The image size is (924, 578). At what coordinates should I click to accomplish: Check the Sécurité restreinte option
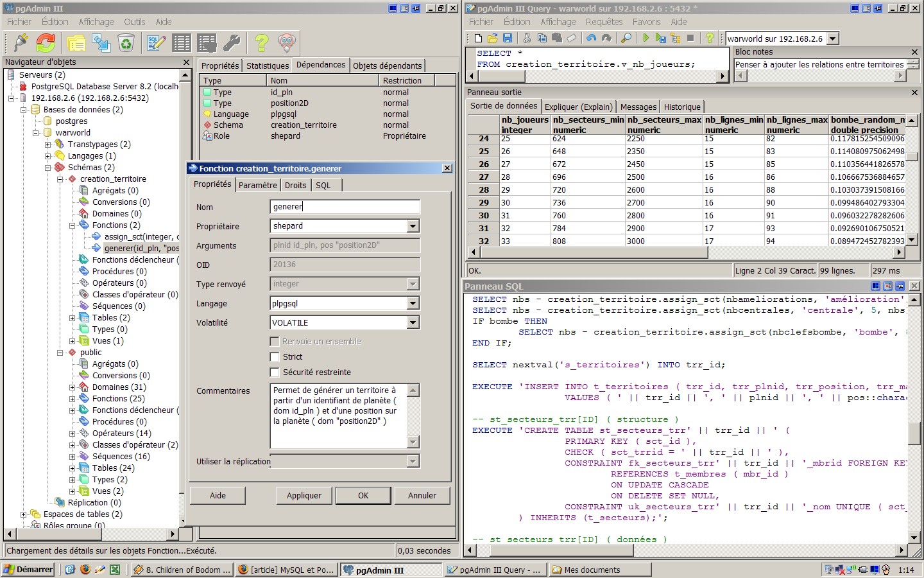[275, 372]
